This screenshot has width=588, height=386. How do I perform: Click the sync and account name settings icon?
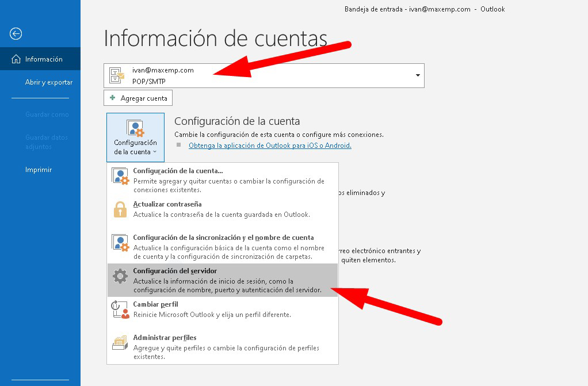(x=120, y=243)
